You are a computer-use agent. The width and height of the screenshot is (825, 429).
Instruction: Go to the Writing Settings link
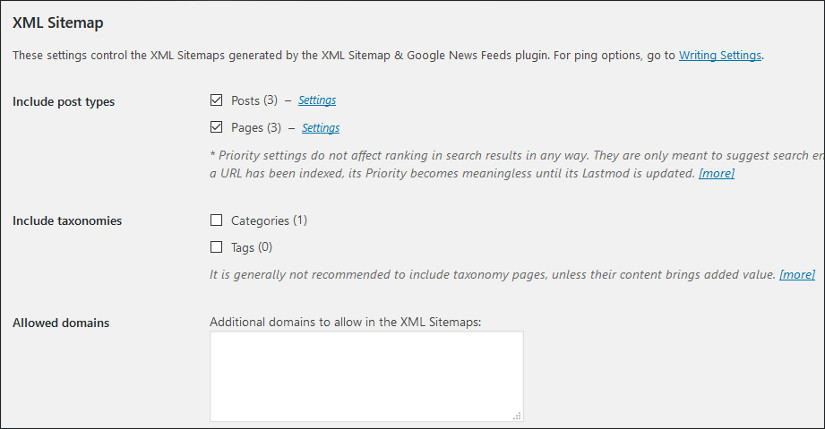[720, 56]
